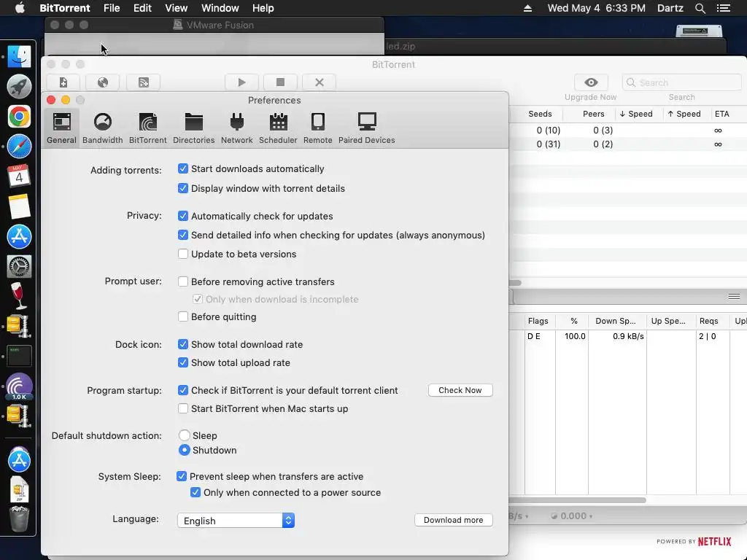Toggle Start downloads automatically checkbox
Image resolution: width=747 pixels, height=560 pixels.
pyautogui.click(x=183, y=168)
